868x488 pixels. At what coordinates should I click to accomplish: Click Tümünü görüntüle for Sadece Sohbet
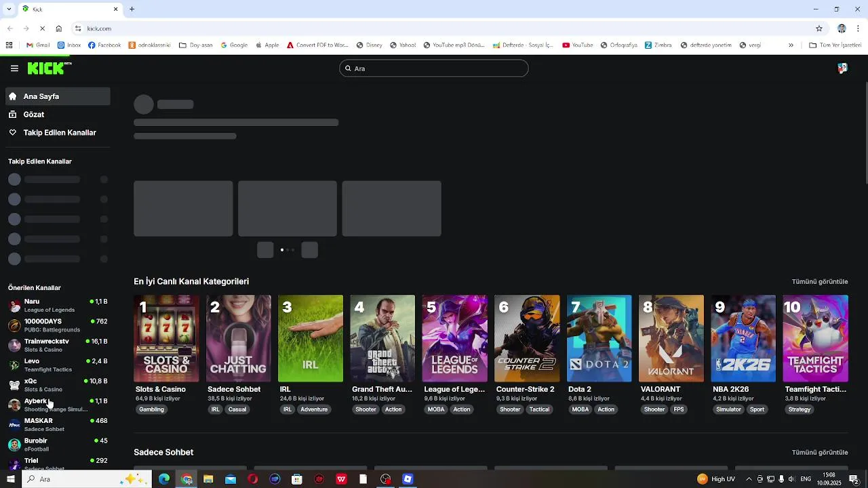820,452
